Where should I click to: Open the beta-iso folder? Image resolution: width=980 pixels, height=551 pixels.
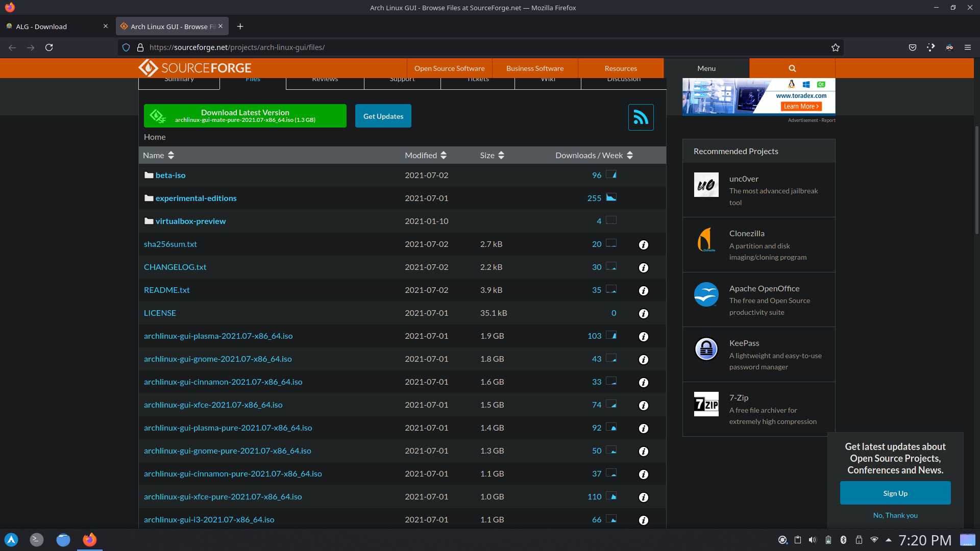[170, 175]
